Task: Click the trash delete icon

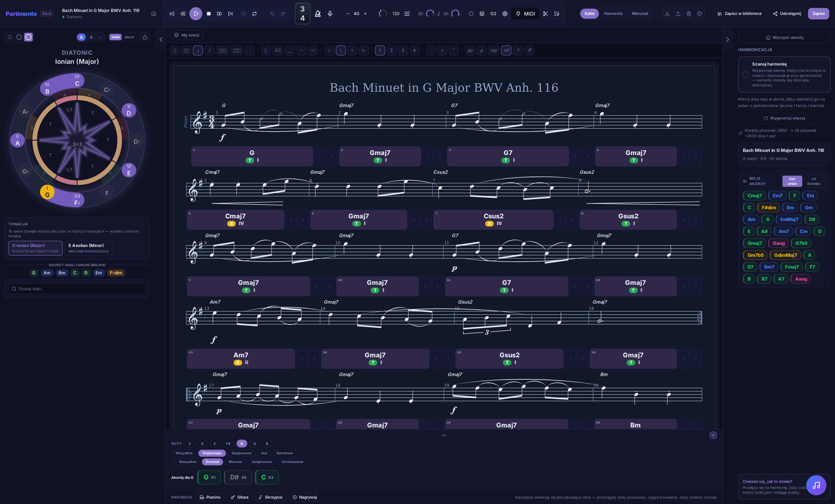Action: [x=689, y=13]
